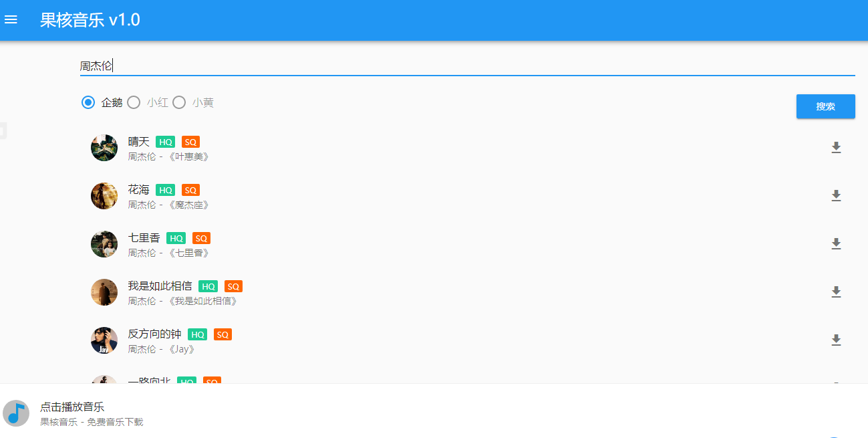Image resolution: width=868 pixels, height=438 pixels.
Task: Click the SQ badge next to 晴天
Action: point(190,142)
